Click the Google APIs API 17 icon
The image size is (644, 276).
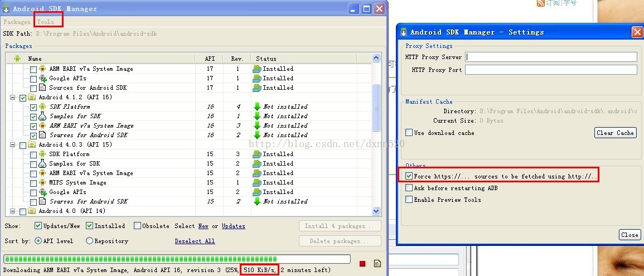tap(42, 79)
